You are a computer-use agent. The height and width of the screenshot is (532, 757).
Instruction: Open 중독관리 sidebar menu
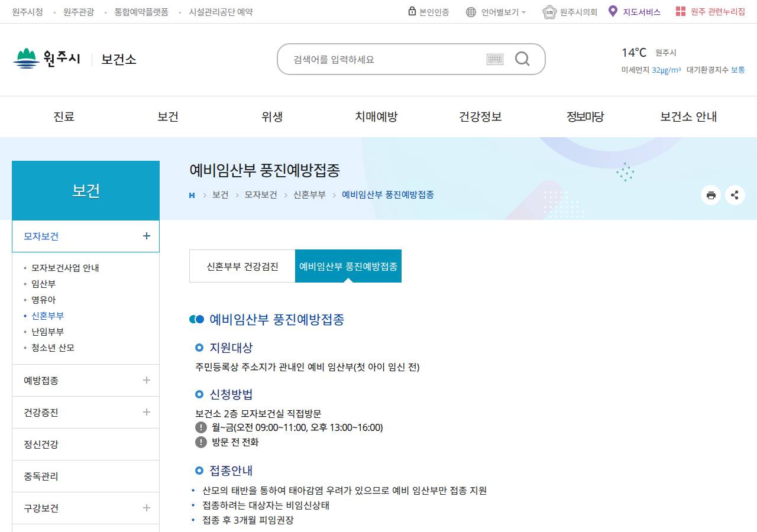(x=86, y=476)
